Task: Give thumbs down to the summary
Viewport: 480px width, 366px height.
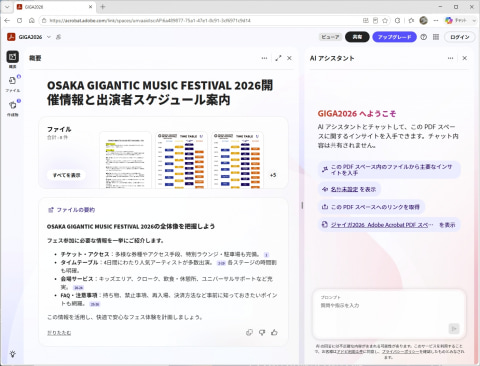Action: click(262, 332)
